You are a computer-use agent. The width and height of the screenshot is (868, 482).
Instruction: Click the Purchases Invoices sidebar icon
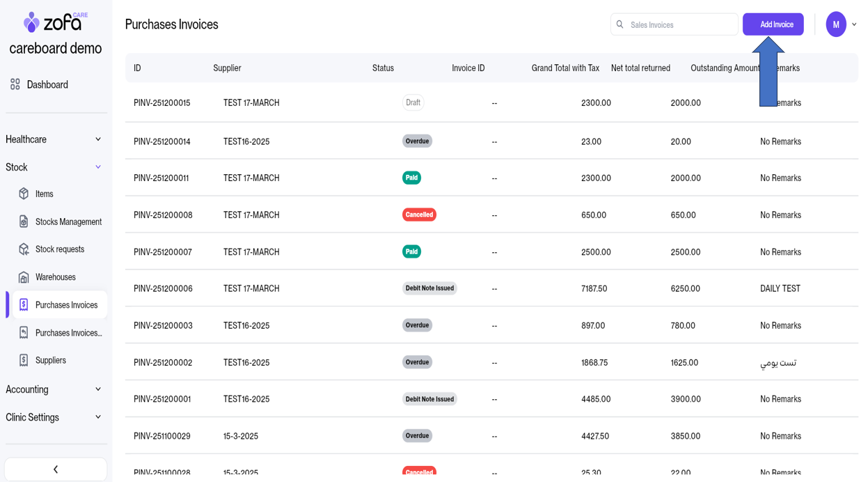tap(24, 305)
